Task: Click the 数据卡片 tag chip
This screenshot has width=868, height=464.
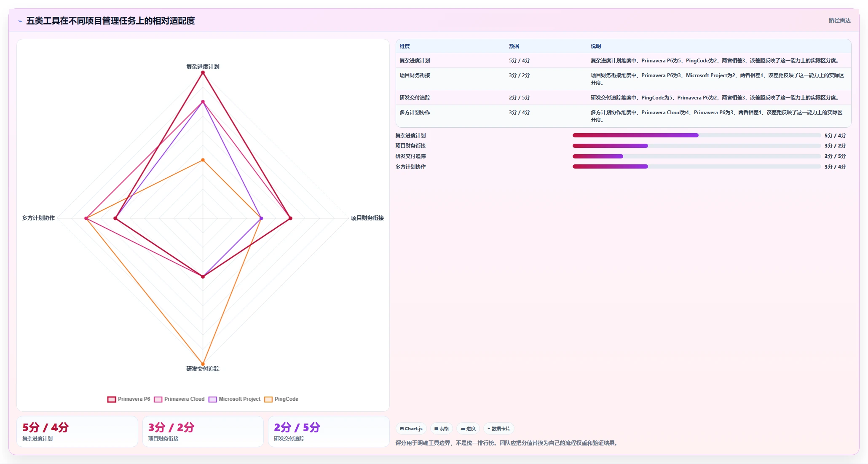Action: click(x=498, y=429)
